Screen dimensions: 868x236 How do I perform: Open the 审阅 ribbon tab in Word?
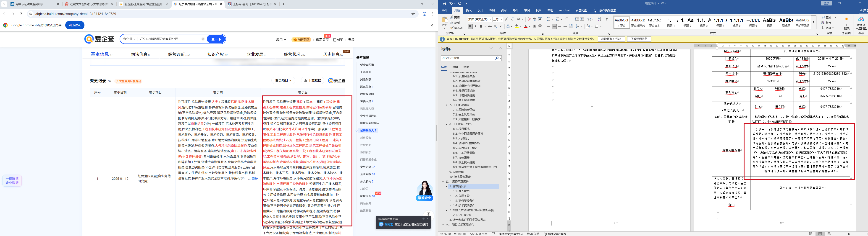pyautogui.click(x=527, y=10)
